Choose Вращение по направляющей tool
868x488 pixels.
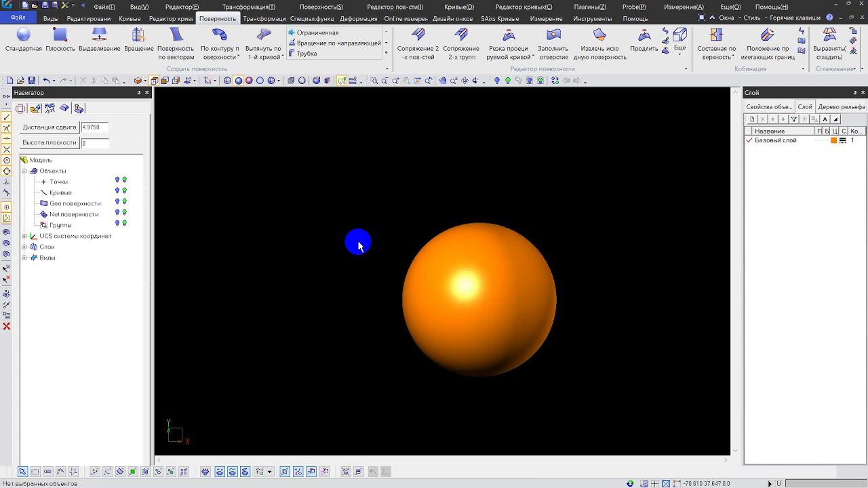[334, 43]
